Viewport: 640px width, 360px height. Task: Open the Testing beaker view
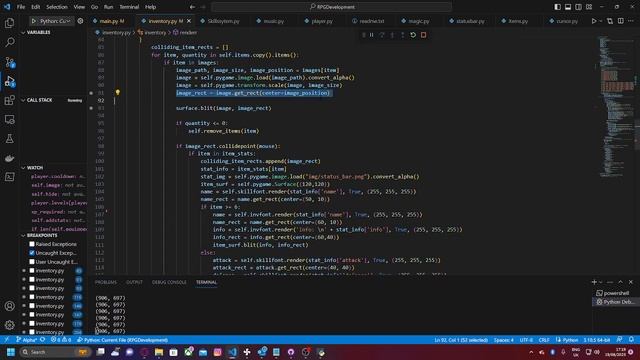(9, 139)
